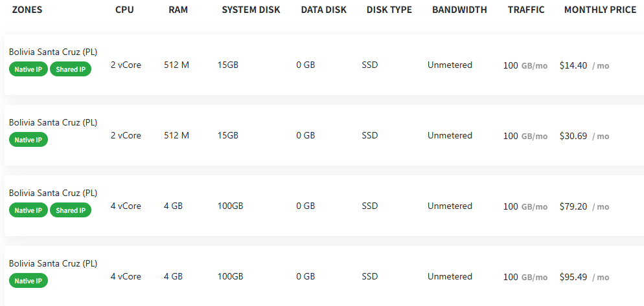Click the Native IP badge in $95.49 row
Image resolution: width=644 pixels, height=306 pixels.
29,281
